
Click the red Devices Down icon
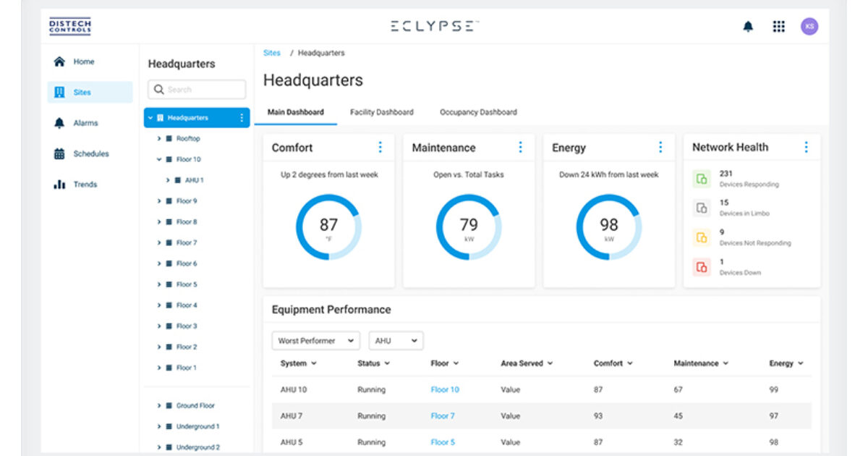point(702,268)
